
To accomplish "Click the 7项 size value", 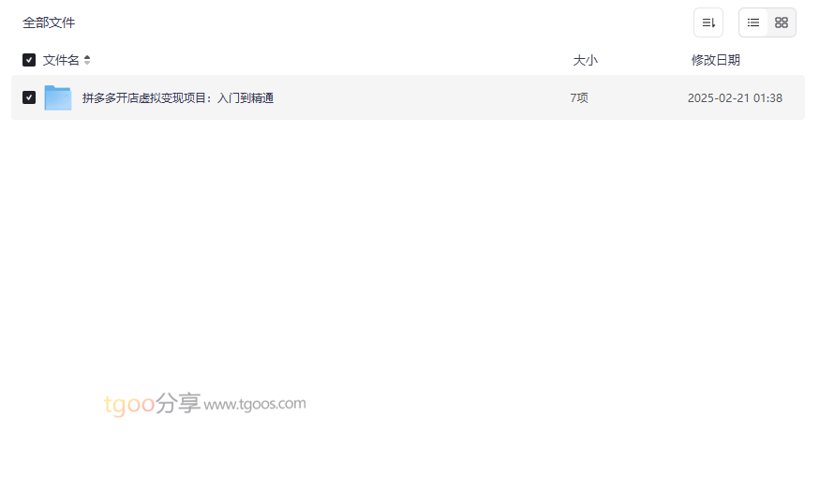I will pyautogui.click(x=579, y=97).
